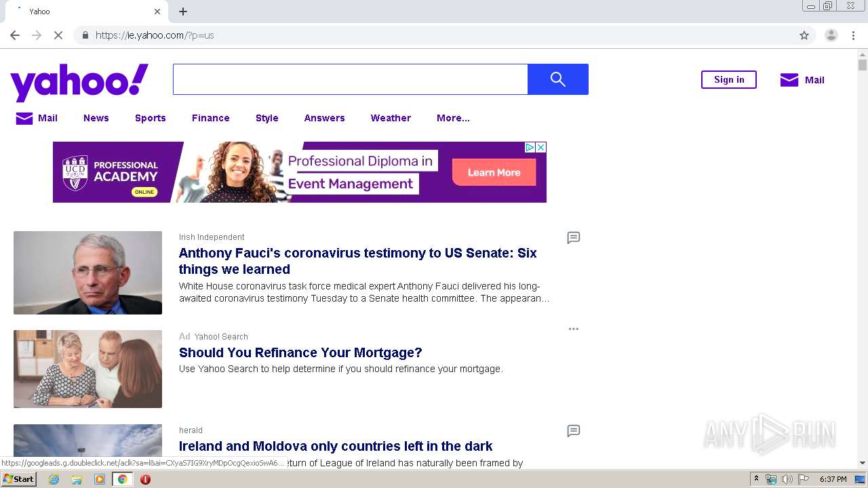The height and width of the screenshot is (488, 868).
Task: Open the Anthony Fauci testimony headline
Action: [358, 261]
